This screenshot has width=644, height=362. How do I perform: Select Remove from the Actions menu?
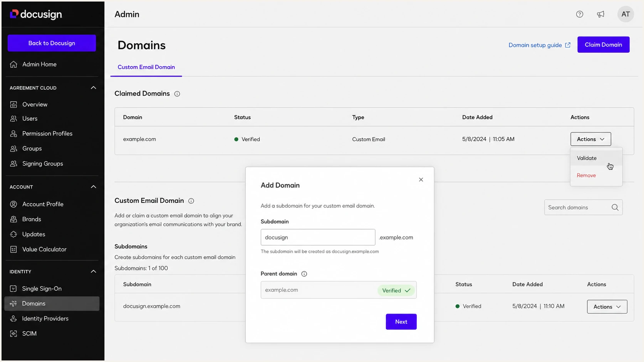[596, 175]
